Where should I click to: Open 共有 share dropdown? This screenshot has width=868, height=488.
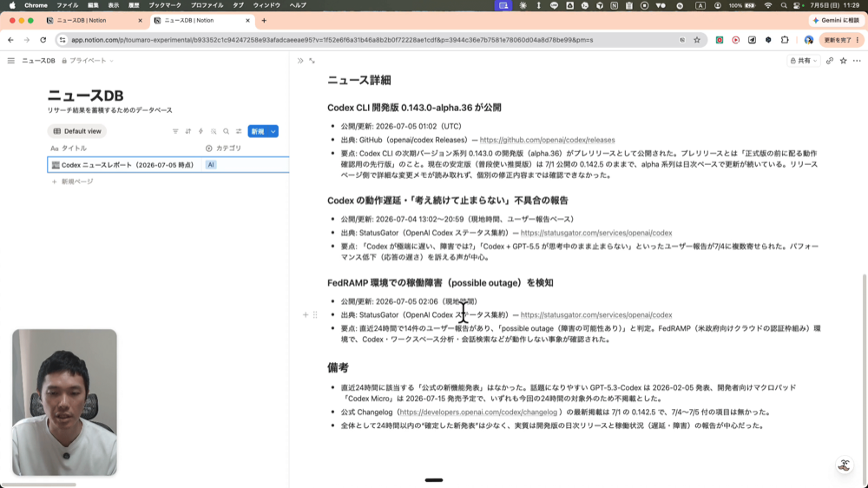point(803,61)
